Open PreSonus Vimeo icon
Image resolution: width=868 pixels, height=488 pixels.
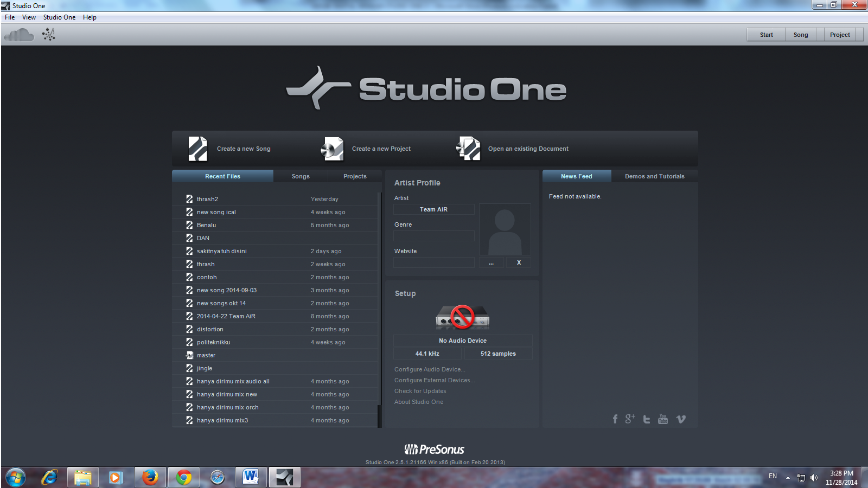point(681,419)
